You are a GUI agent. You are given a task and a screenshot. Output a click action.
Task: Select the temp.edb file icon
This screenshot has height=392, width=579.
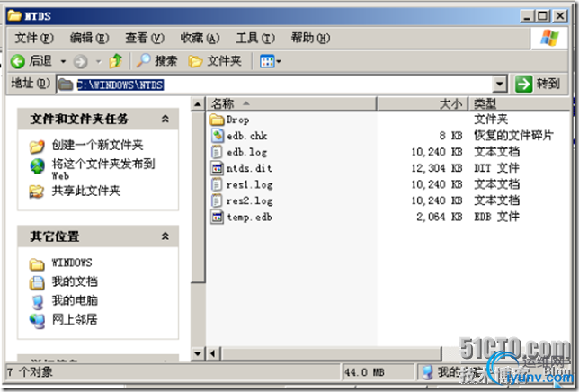coord(218,217)
